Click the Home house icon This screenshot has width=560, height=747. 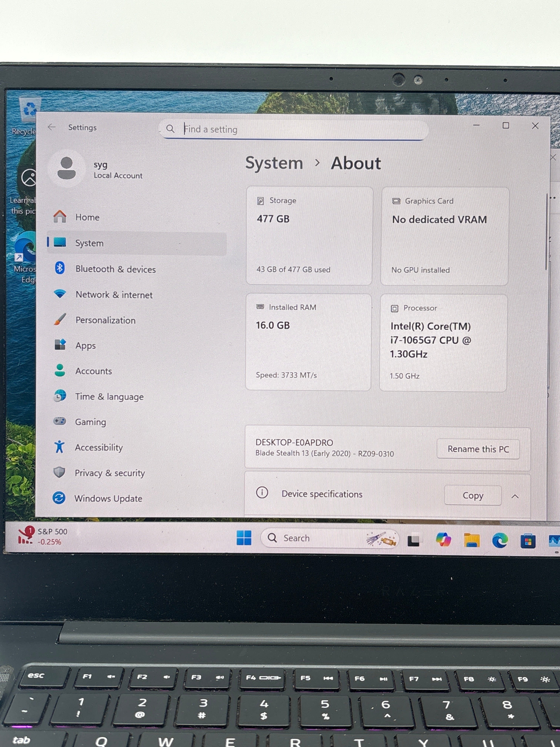tap(60, 216)
